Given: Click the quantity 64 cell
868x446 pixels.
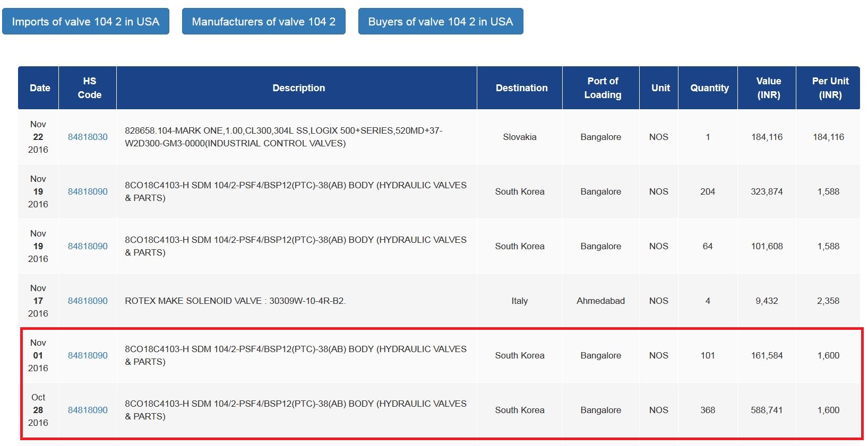Looking at the screenshot, I should 708,246.
